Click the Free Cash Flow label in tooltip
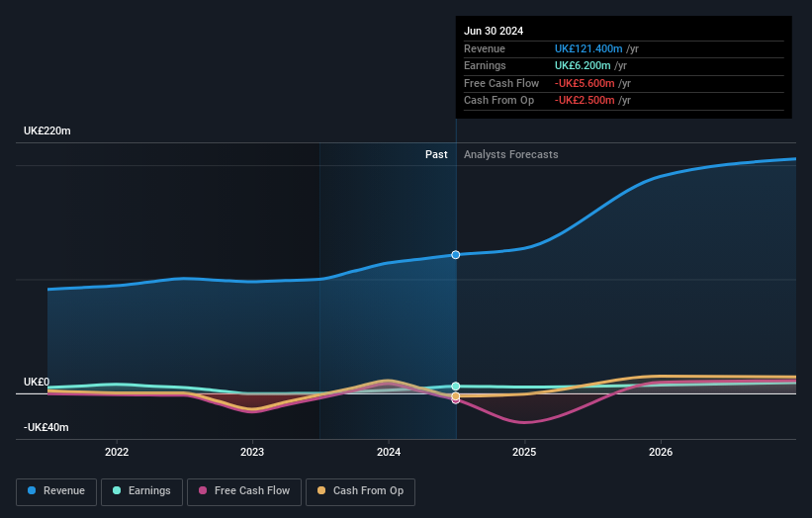The width and height of the screenshot is (812, 518). [501, 83]
